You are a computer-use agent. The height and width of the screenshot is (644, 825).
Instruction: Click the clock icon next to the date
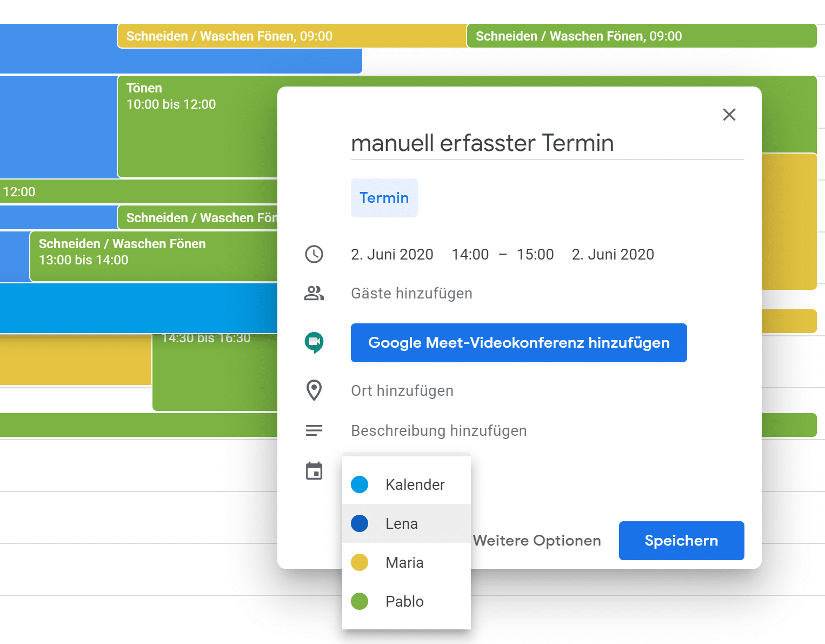click(x=314, y=254)
